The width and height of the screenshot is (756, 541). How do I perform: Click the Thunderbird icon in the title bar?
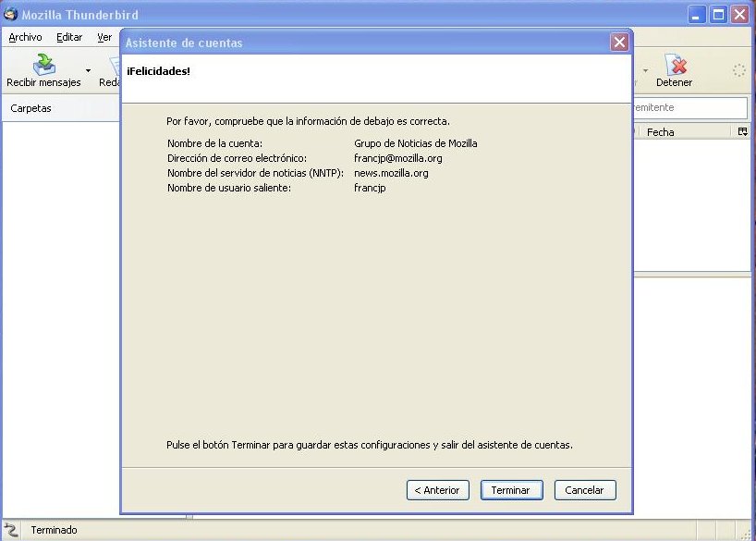10,15
